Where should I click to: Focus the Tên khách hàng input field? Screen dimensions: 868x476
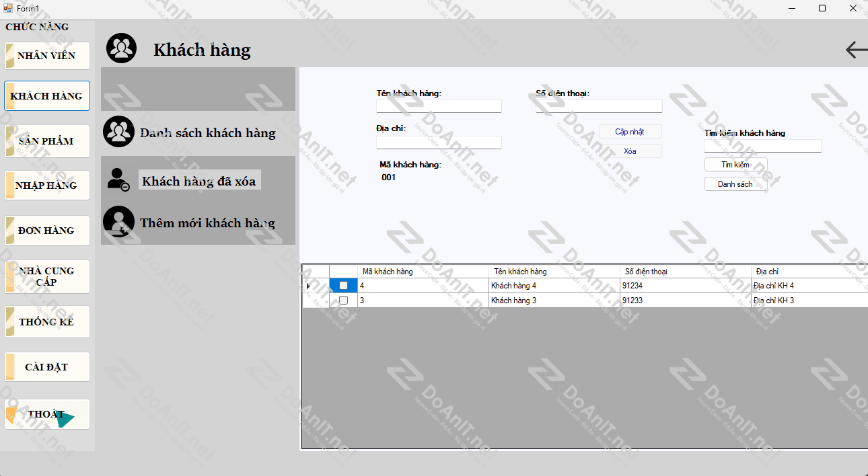coord(439,106)
